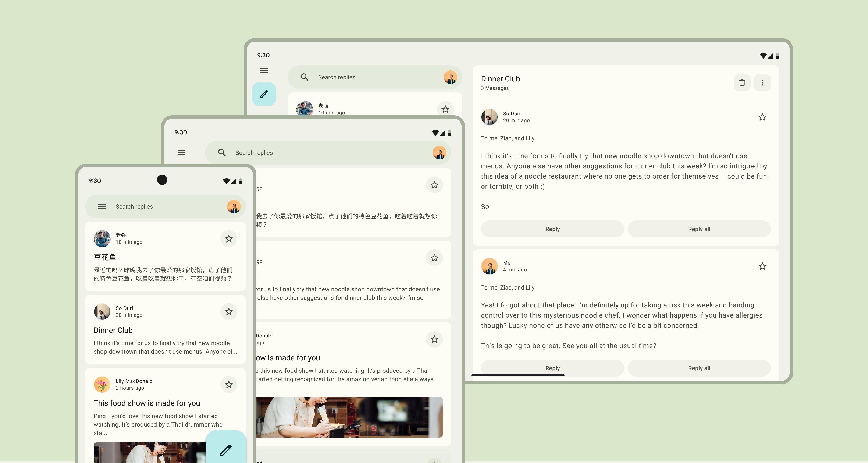Click Search replies field on the phone
The width and height of the screenshot is (868, 463).
pos(166,206)
